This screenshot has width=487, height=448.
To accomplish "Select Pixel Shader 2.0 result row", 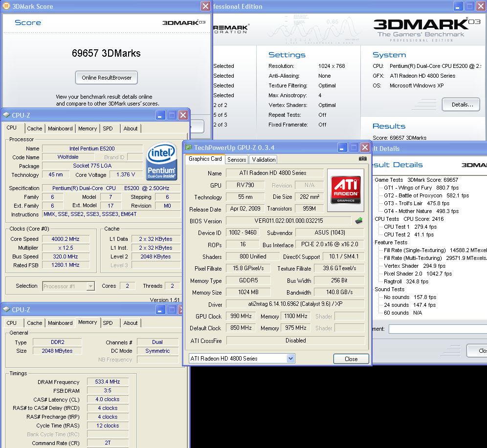I will (418, 274).
